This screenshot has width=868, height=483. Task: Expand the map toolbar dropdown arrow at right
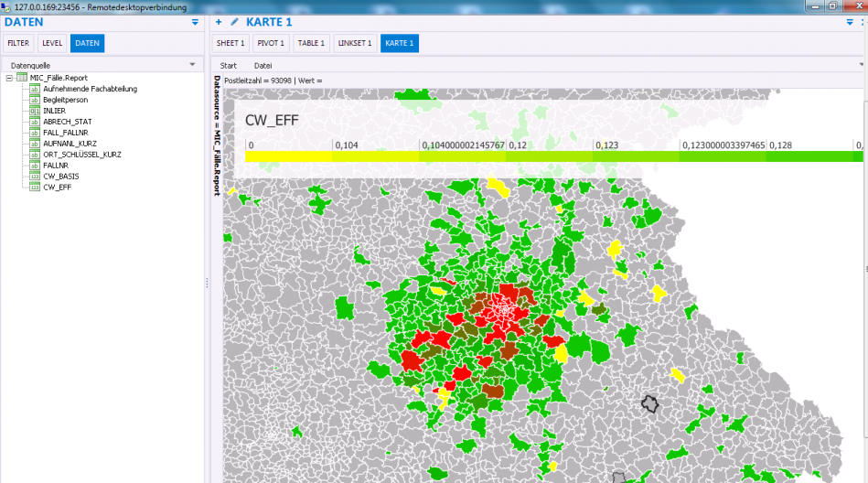click(862, 65)
